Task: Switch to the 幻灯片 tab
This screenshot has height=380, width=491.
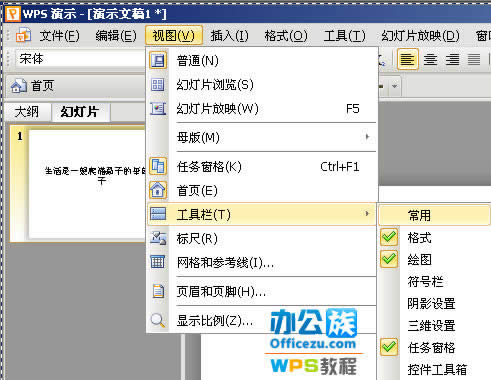Action: [80, 112]
